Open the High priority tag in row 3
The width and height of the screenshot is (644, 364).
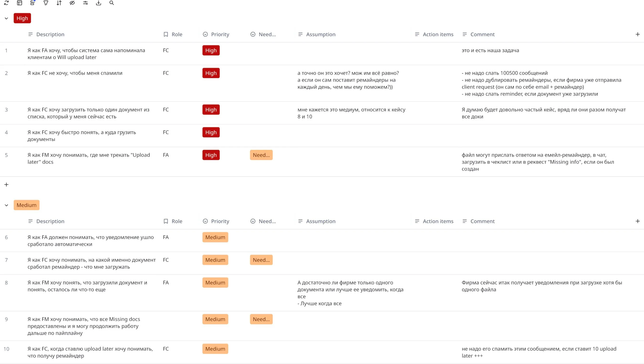(x=211, y=110)
